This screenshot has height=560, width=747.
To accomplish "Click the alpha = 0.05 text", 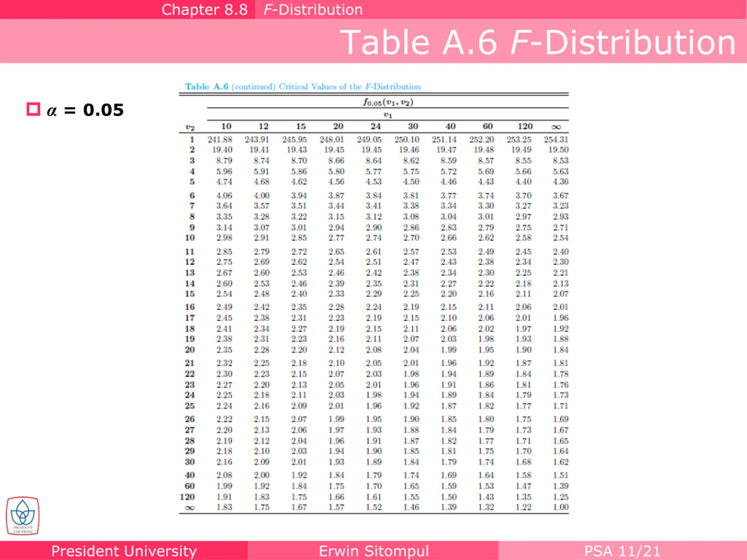I will pos(85,110).
